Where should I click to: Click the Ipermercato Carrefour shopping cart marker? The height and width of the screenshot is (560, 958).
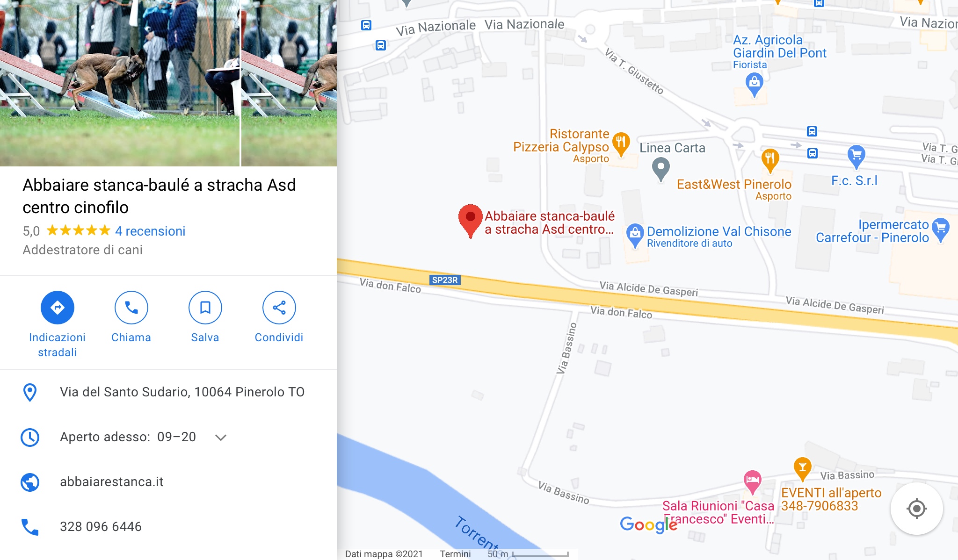(940, 230)
